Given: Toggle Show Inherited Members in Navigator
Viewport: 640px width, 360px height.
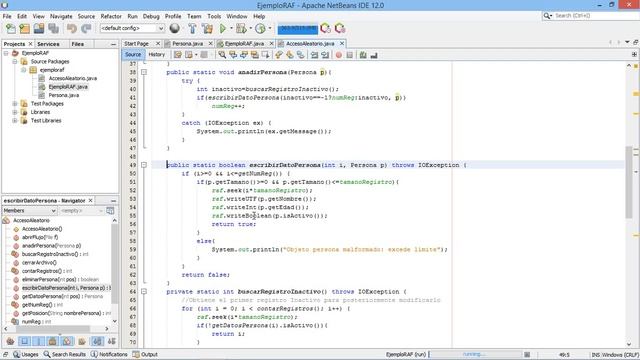Looking at the screenshot, I should pyautogui.click(x=11, y=341).
